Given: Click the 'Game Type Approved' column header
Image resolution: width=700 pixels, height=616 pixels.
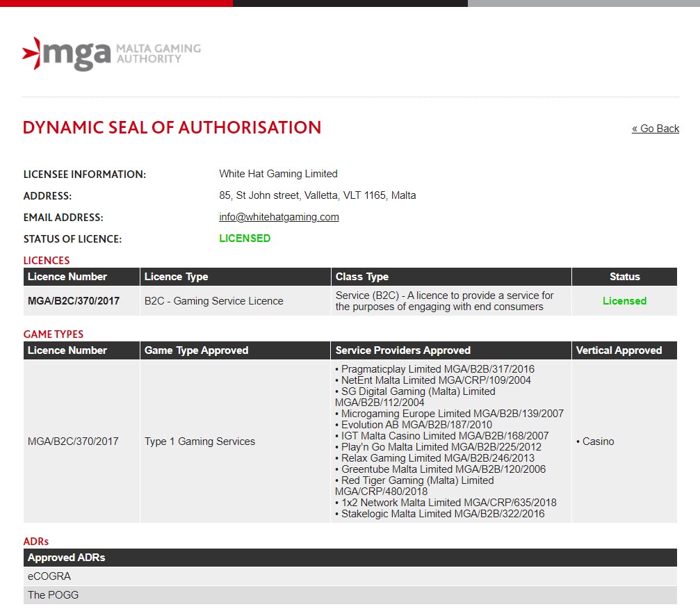Looking at the screenshot, I should (235, 350).
